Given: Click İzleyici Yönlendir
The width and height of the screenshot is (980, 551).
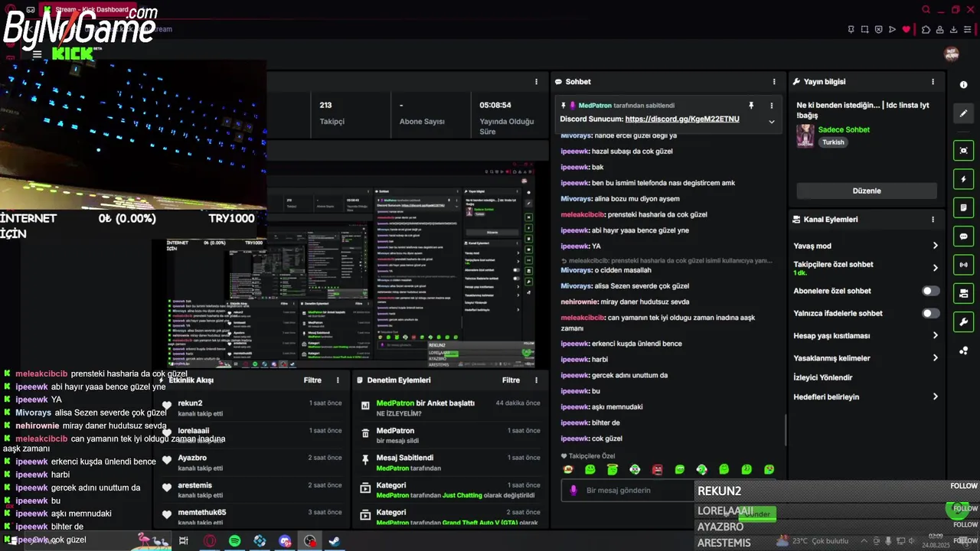Looking at the screenshot, I should pyautogui.click(x=823, y=377).
